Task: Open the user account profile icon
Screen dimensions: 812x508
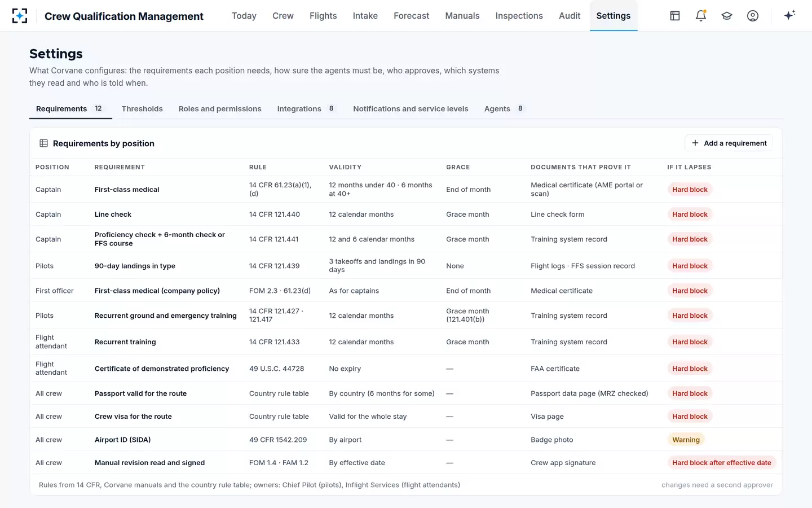Action: [753, 16]
